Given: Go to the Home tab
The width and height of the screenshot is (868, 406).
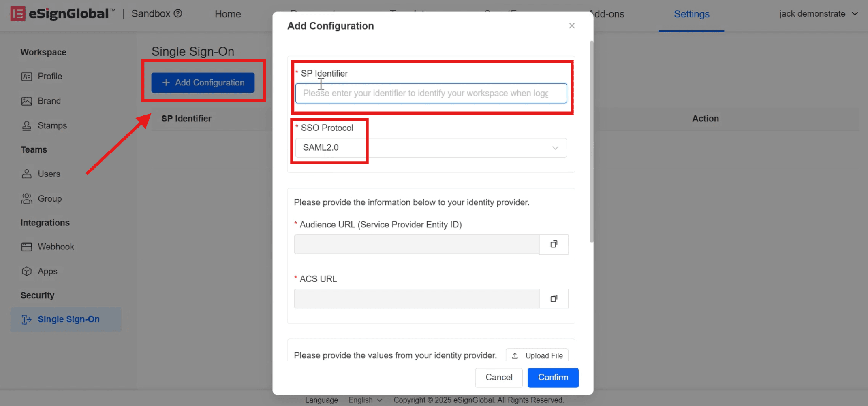Looking at the screenshot, I should pyautogui.click(x=228, y=14).
